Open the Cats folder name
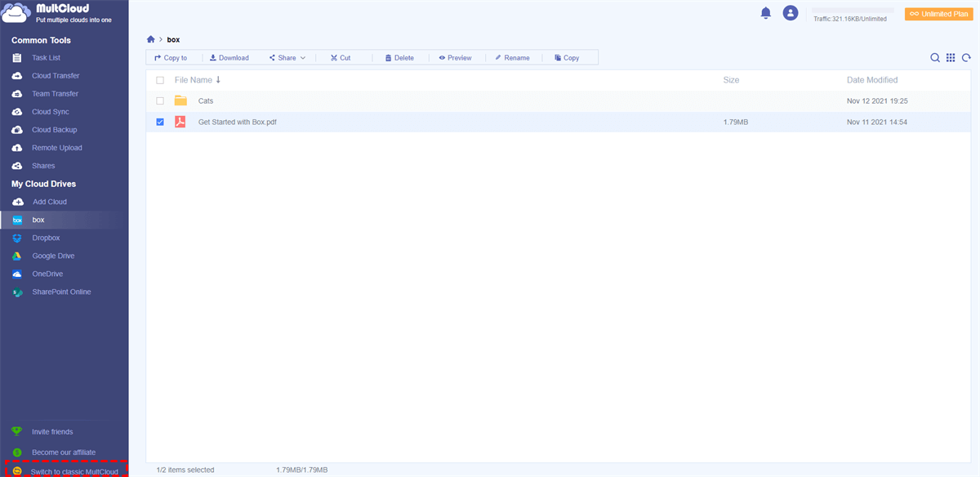 pyautogui.click(x=206, y=100)
